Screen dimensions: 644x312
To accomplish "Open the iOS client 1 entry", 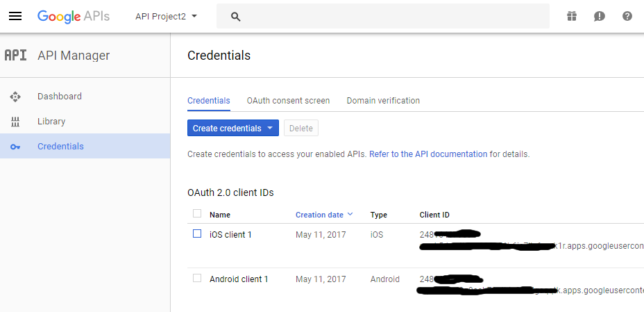I will (230, 235).
